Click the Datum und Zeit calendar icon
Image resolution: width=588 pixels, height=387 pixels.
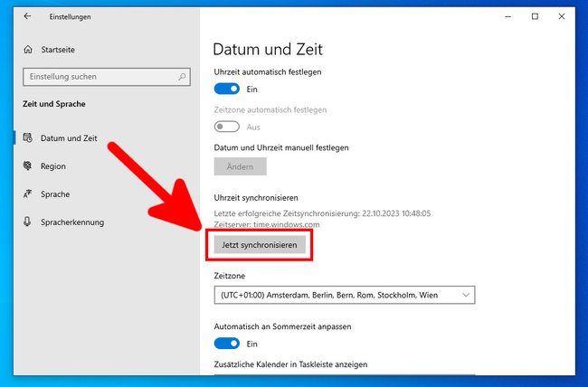[28, 137]
